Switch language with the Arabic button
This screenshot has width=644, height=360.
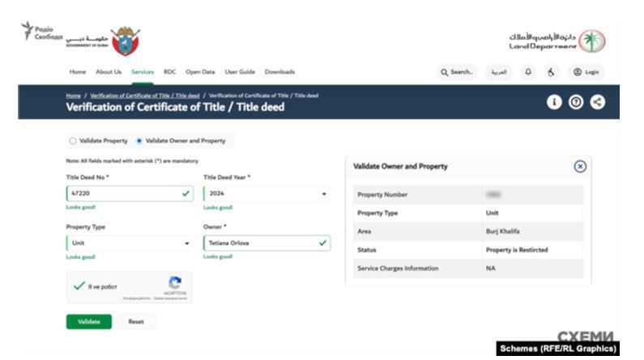click(499, 72)
